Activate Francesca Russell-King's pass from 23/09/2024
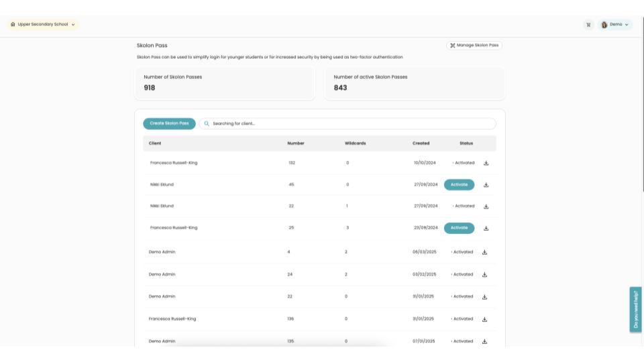The width and height of the screenshot is (644, 362). click(x=459, y=228)
